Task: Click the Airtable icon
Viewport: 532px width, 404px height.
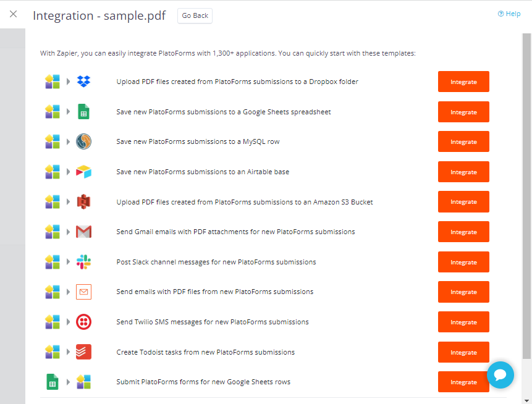Action: click(x=83, y=172)
